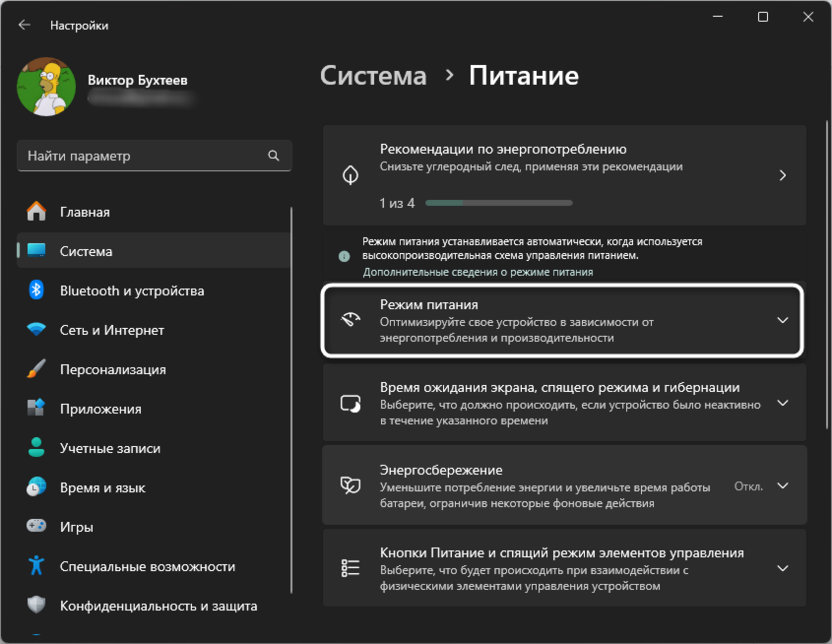Click the main content vertical scrollbar
832x644 pixels.
click(827, 275)
